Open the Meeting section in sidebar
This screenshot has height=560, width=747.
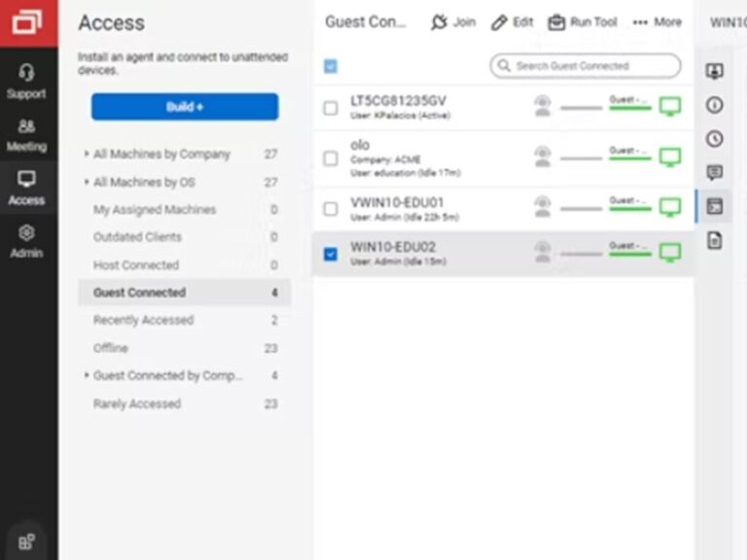pyautogui.click(x=26, y=135)
